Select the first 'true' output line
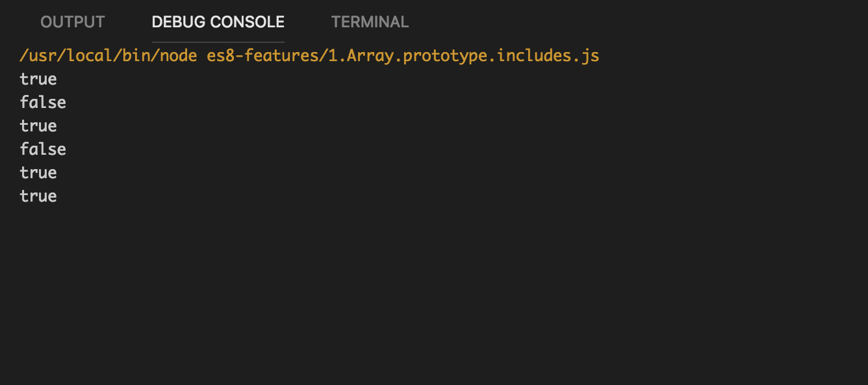868x385 pixels. 38,79
